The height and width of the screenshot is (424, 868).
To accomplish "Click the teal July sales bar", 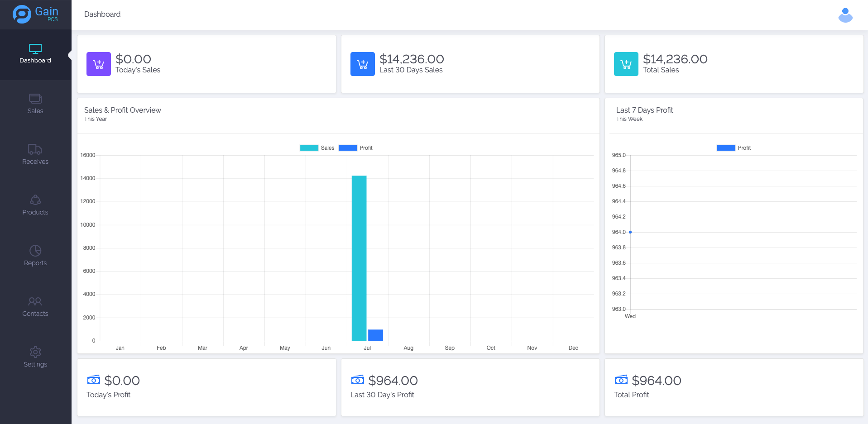I will click(x=359, y=258).
